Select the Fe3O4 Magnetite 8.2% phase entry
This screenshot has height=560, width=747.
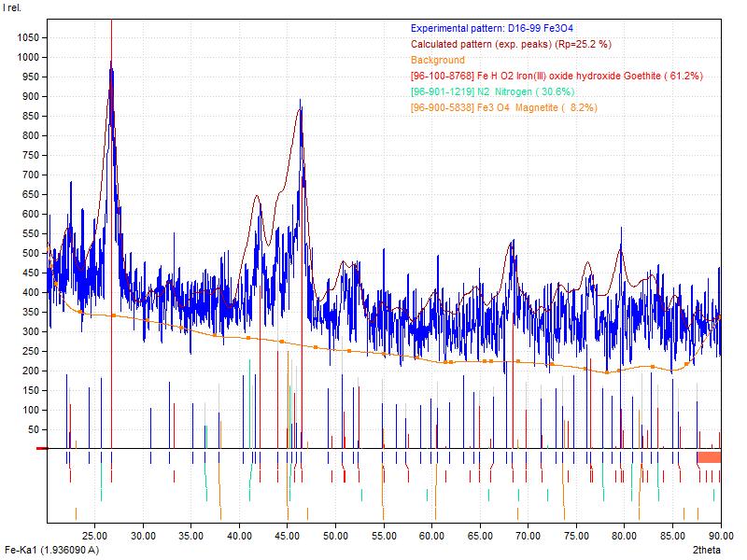click(x=503, y=107)
